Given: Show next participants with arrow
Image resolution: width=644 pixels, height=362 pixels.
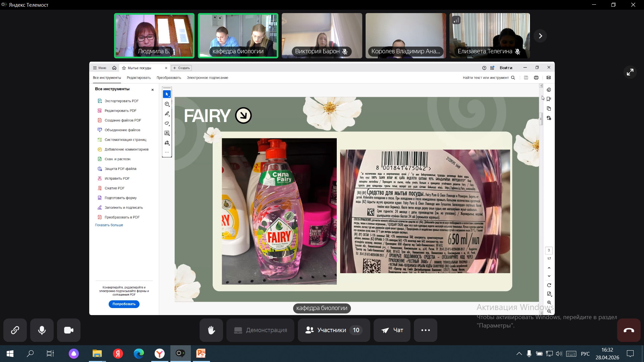Looking at the screenshot, I should click(540, 36).
